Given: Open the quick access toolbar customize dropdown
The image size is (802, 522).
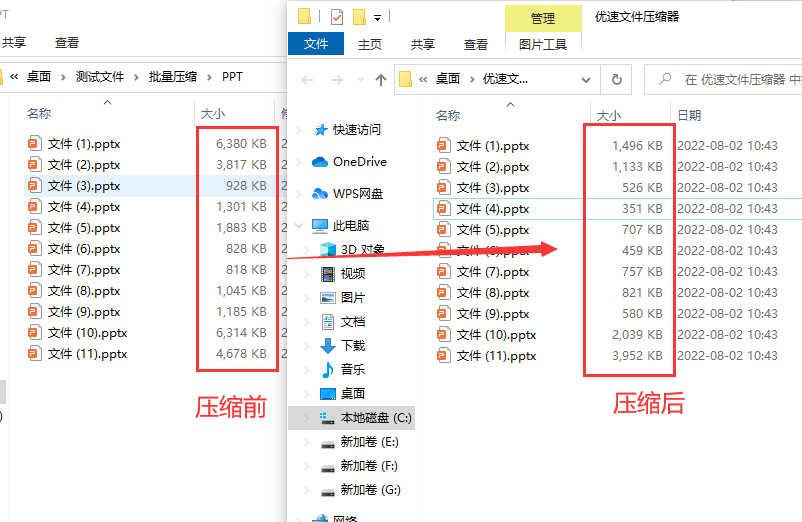Looking at the screenshot, I should (x=377, y=18).
